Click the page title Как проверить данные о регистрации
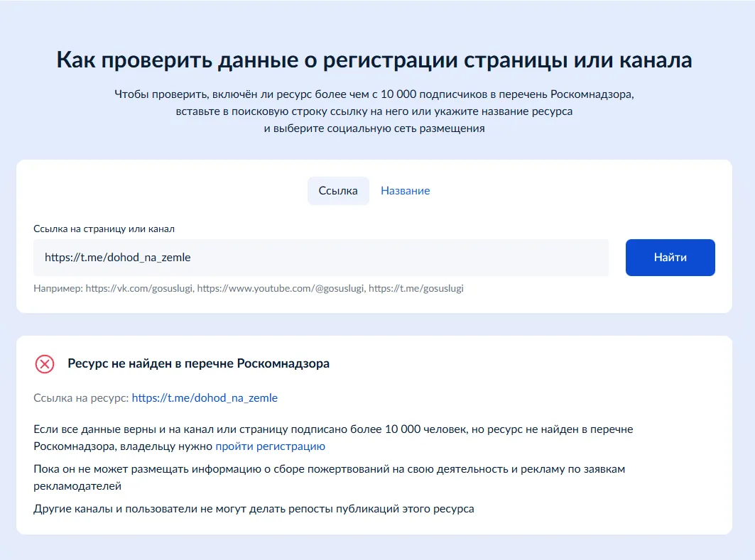Image resolution: width=755 pixels, height=560 pixels. pos(374,60)
